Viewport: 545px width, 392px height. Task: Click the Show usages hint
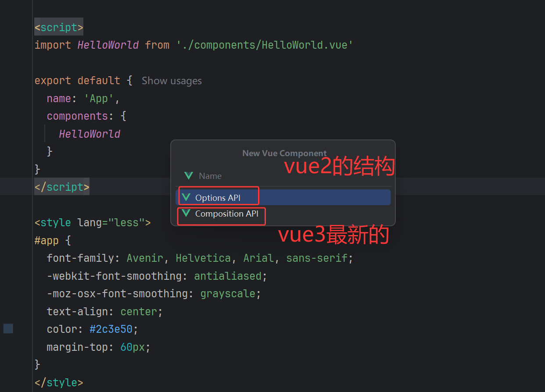tap(172, 81)
